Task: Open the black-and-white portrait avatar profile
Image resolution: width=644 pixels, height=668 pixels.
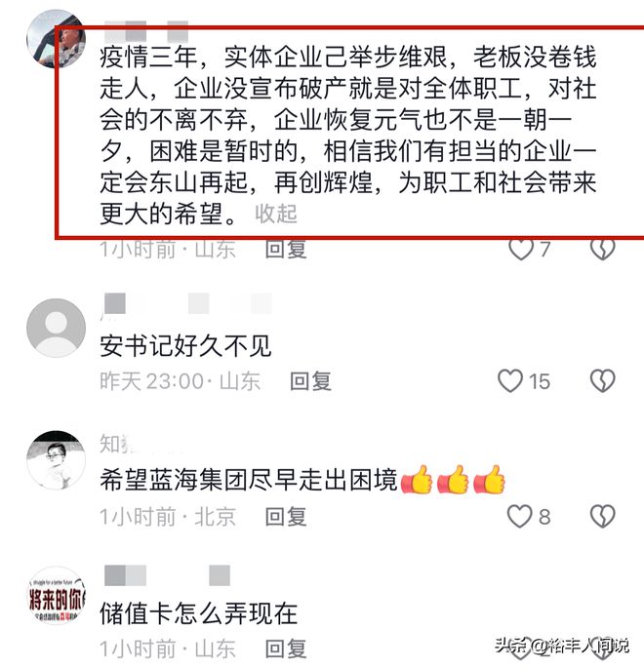Action: (x=56, y=459)
